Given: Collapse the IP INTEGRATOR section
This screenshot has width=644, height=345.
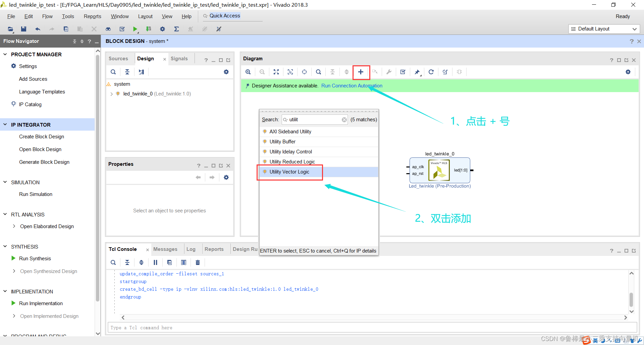Looking at the screenshot, I should coord(5,125).
